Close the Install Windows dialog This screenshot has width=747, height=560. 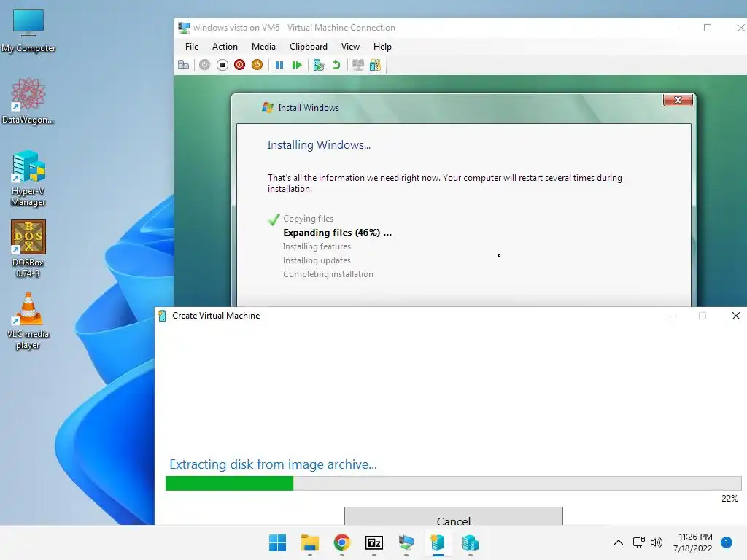tap(678, 99)
